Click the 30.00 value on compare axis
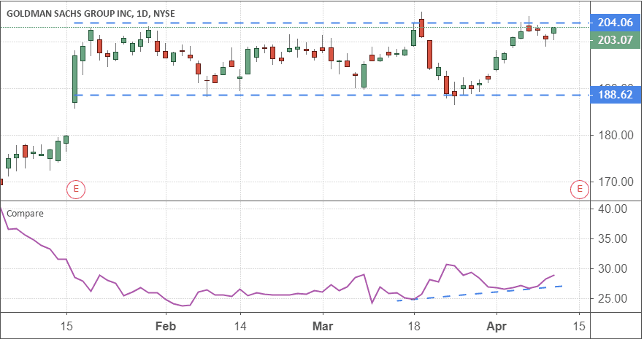Image resolution: width=644 pixels, height=342 pixels. (612, 268)
